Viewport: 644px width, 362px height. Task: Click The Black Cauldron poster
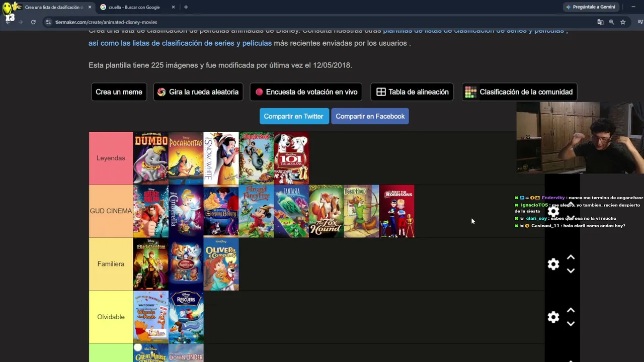point(151,264)
